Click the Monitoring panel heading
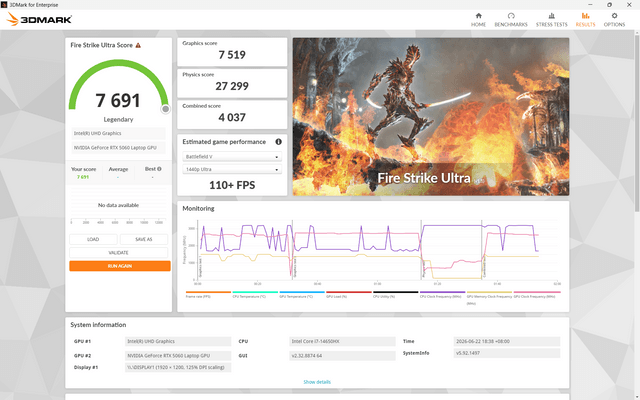640x400 pixels. [x=198, y=209]
